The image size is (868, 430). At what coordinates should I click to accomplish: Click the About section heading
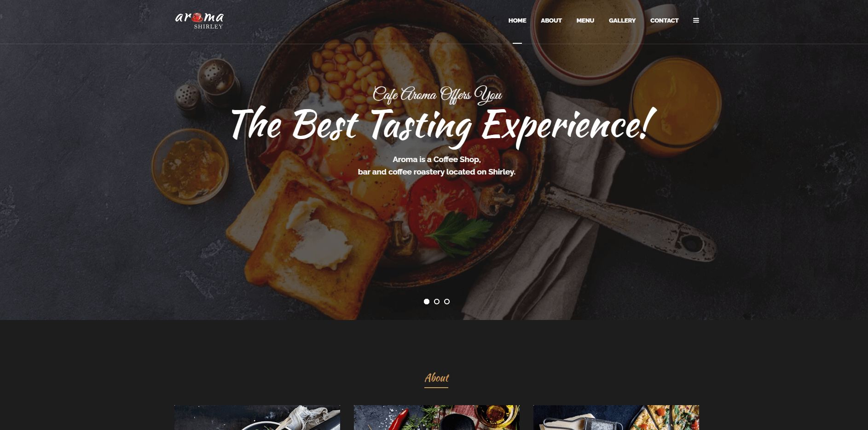coord(436,378)
